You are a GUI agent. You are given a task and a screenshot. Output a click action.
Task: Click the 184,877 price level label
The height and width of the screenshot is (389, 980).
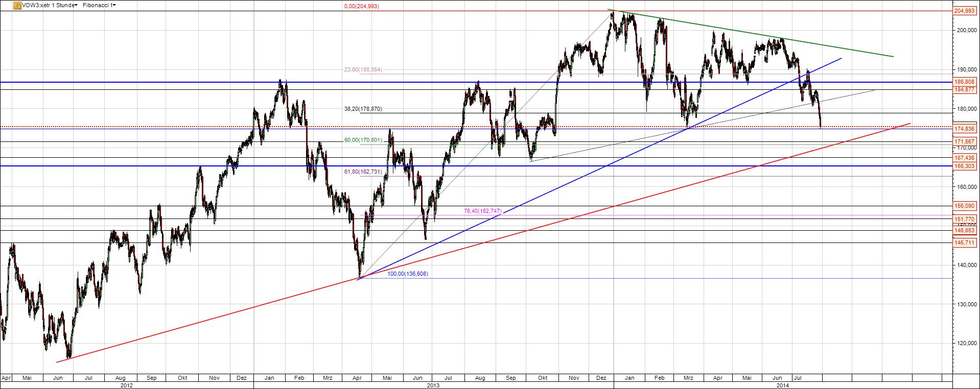pos(966,89)
